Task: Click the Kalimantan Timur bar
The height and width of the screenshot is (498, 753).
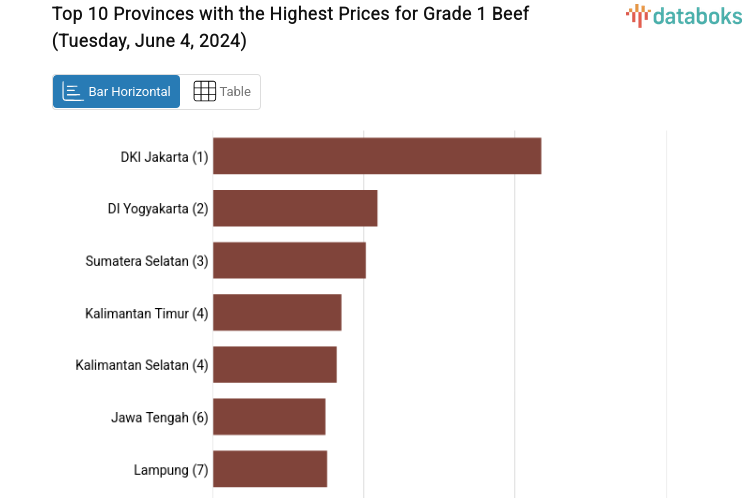Action: (277, 312)
